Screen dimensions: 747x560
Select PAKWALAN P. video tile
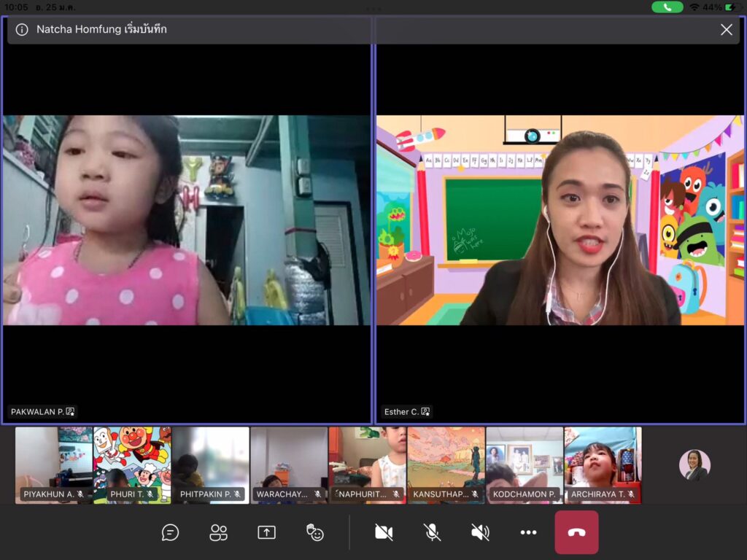pos(187,220)
